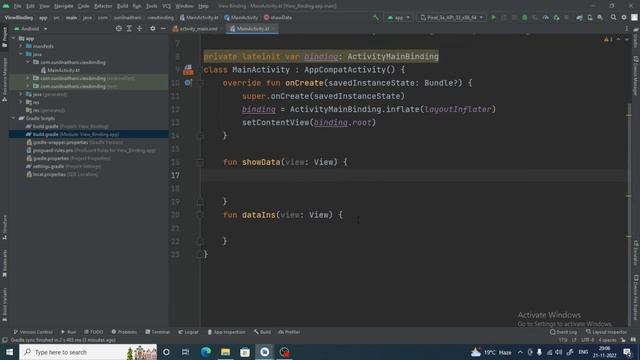Click gutter class icon beside MainActivity line

tap(188, 70)
